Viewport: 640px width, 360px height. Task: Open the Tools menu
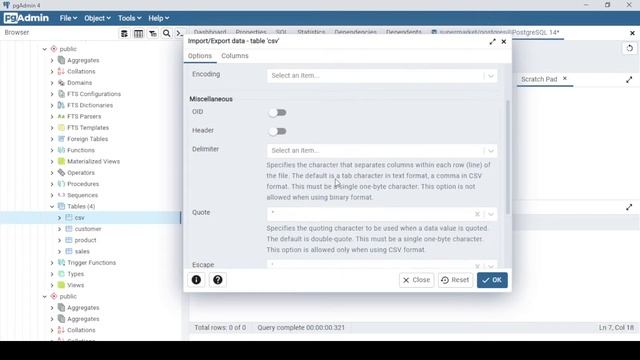[129, 18]
